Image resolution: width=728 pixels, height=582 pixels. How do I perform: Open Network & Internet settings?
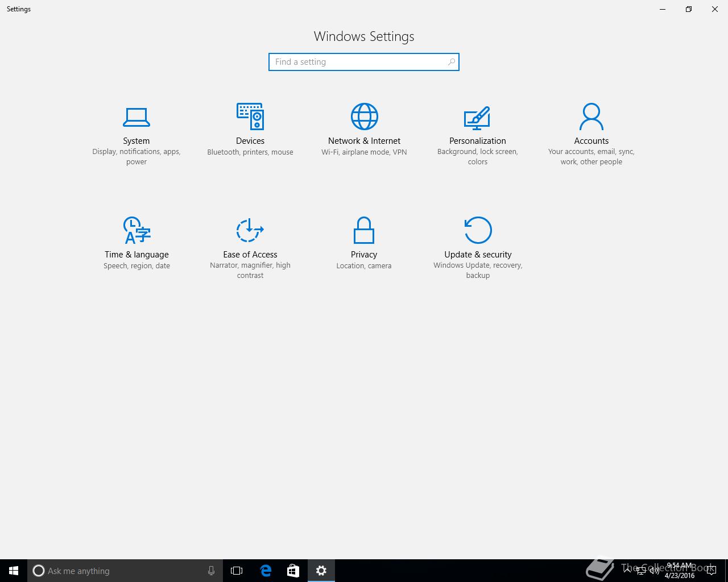364,130
